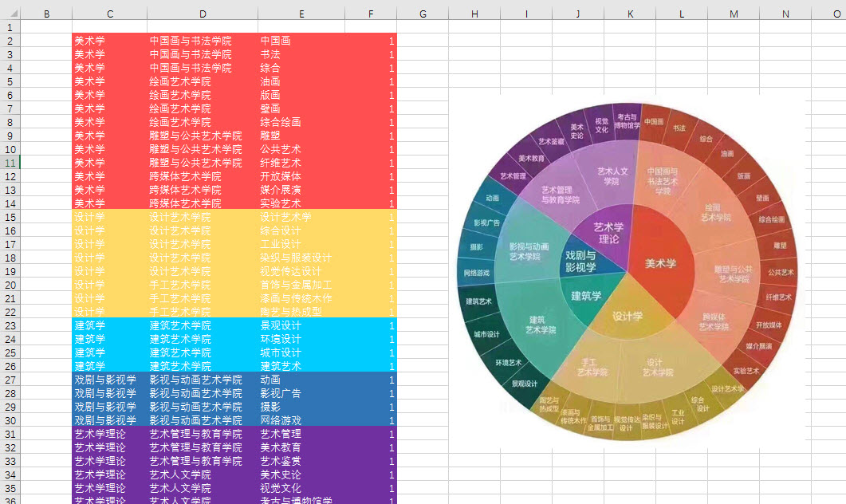Click cell with 中国画 in column E
Screen dimensions: 846x504
coord(301,41)
